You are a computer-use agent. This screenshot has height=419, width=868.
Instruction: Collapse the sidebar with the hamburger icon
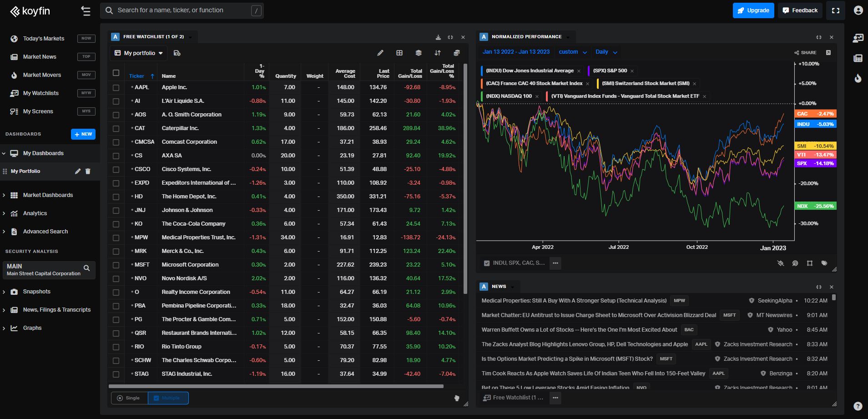86,10
